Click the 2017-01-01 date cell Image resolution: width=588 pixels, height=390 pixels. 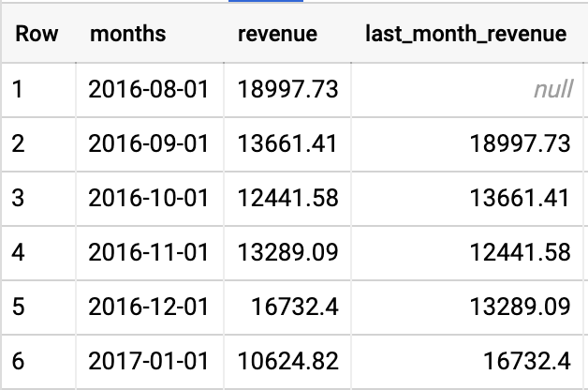[x=149, y=361]
